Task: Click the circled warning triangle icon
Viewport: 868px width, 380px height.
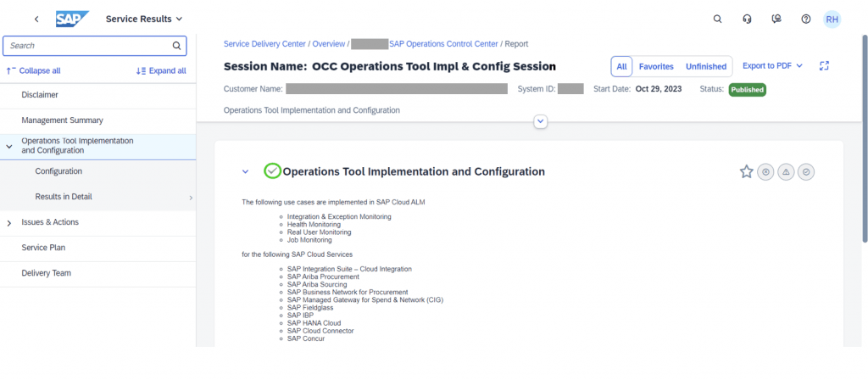Action: coord(786,172)
